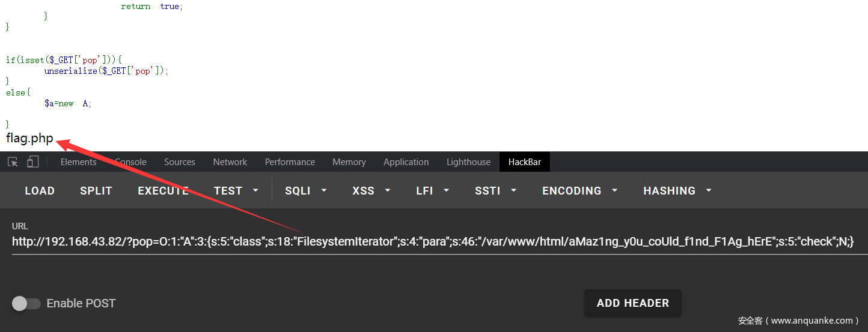
Task: Select the Application tab
Action: [x=406, y=162]
